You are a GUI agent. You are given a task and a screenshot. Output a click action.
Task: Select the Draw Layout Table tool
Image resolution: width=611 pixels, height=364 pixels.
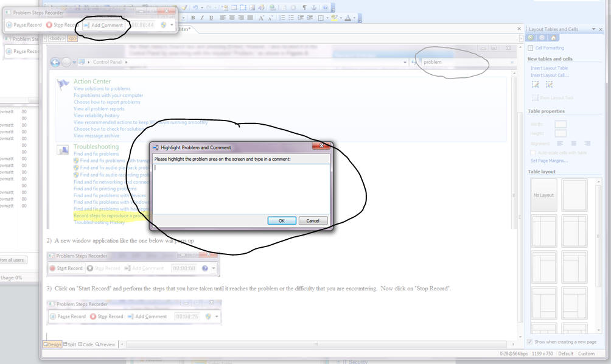pyautogui.click(x=536, y=85)
